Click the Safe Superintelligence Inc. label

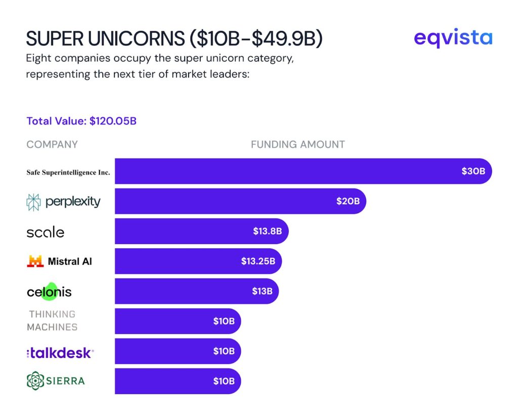point(68,172)
